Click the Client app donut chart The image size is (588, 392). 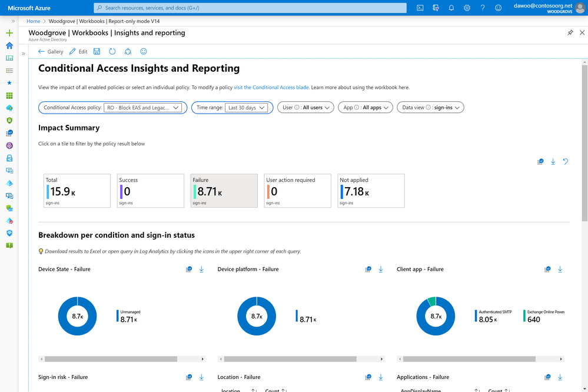436,316
